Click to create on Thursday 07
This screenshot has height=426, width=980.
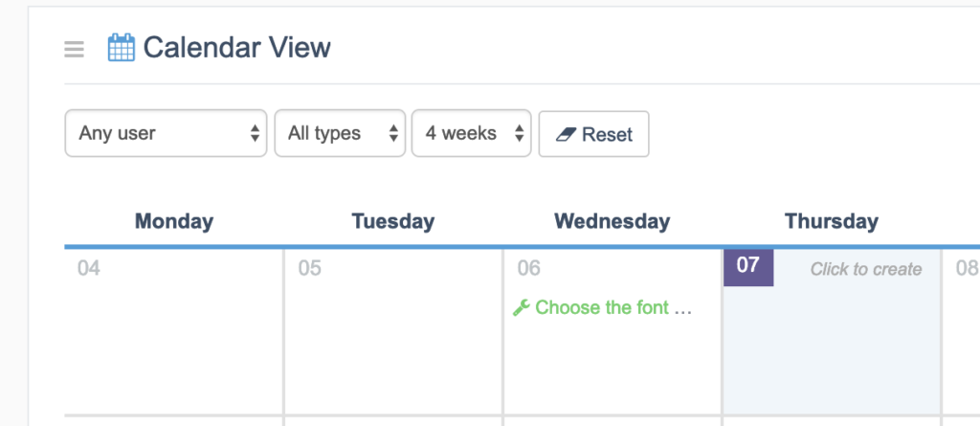click(865, 269)
